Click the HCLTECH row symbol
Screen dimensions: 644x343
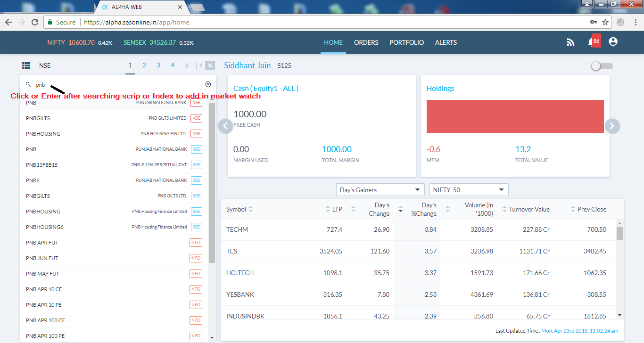(240, 273)
